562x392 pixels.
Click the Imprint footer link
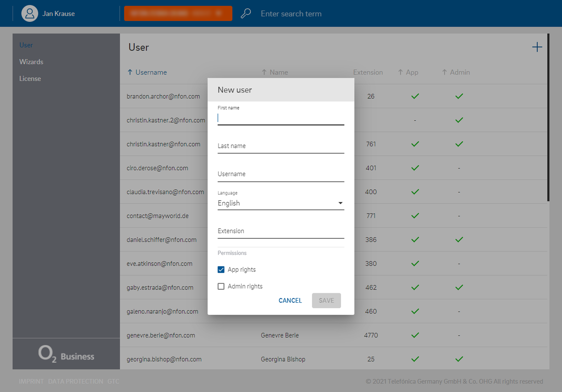click(x=31, y=381)
